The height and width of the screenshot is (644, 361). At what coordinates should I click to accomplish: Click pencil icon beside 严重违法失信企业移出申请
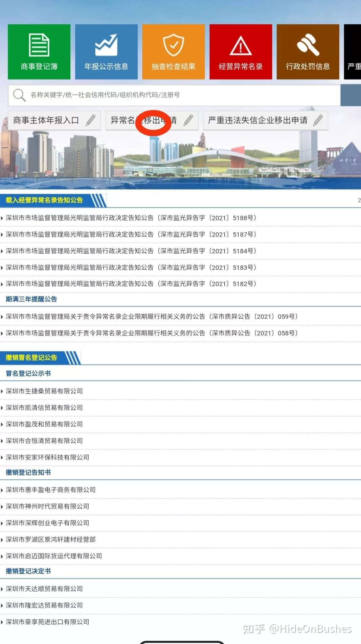[x=318, y=120]
